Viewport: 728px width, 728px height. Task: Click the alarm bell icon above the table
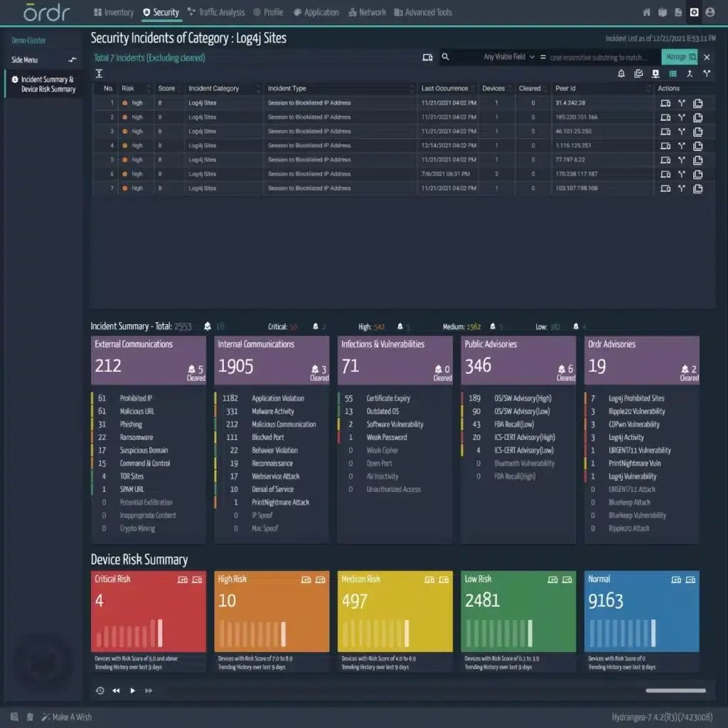(x=621, y=73)
